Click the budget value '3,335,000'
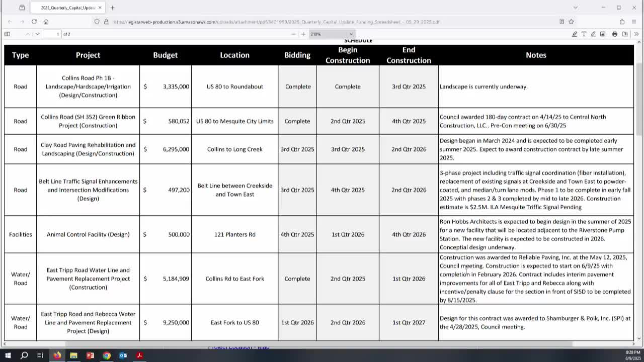 (176, 86)
